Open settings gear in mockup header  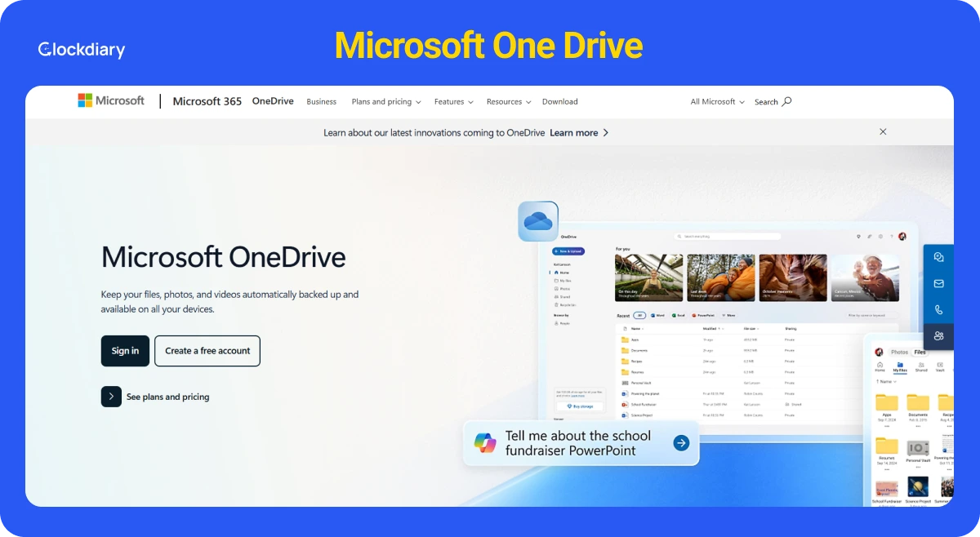[880, 236]
